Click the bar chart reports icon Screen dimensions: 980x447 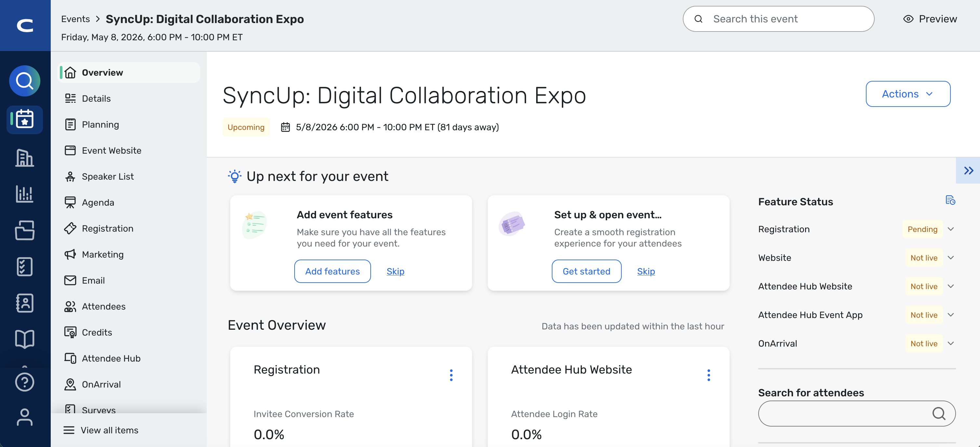point(25,194)
